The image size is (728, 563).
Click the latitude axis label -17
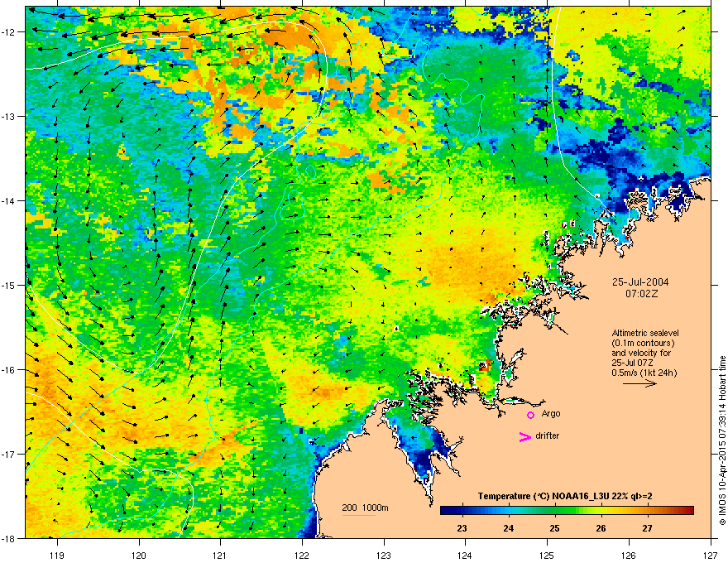pyautogui.click(x=9, y=454)
